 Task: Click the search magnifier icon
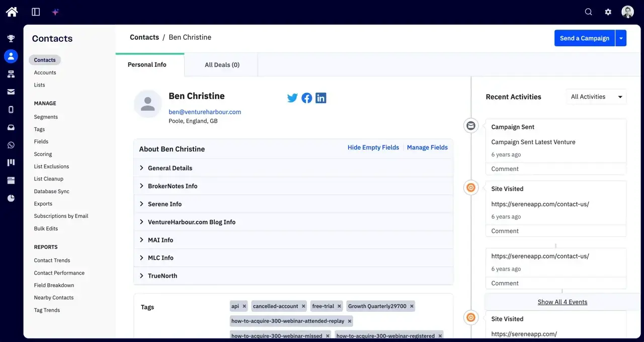tap(588, 12)
